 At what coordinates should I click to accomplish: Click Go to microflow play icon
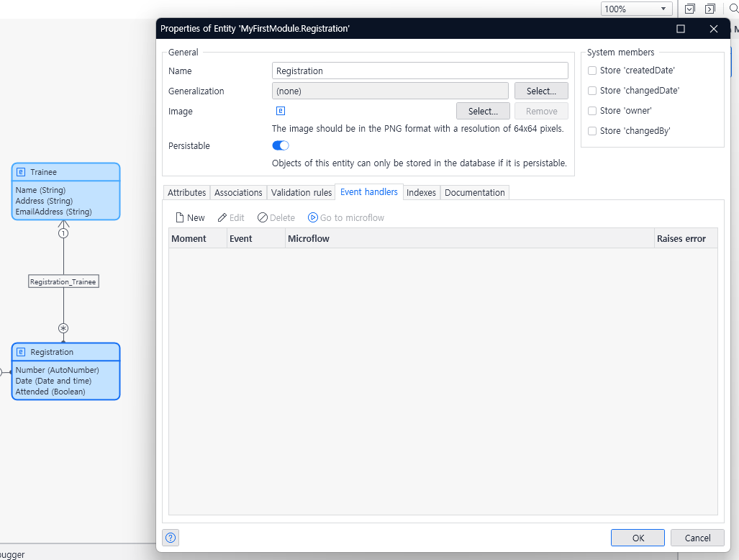click(x=312, y=217)
